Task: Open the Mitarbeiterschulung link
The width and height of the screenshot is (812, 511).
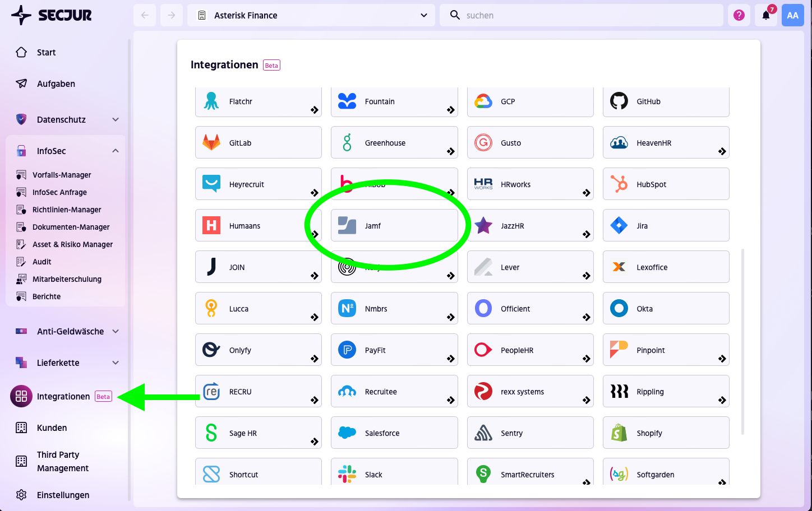Action: [x=67, y=279]
